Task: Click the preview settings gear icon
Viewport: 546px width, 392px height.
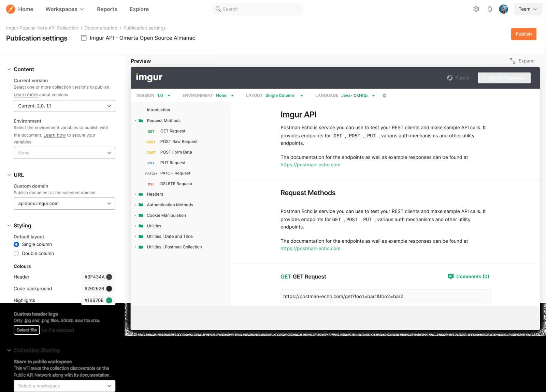Action: click(x=384, y=95)
